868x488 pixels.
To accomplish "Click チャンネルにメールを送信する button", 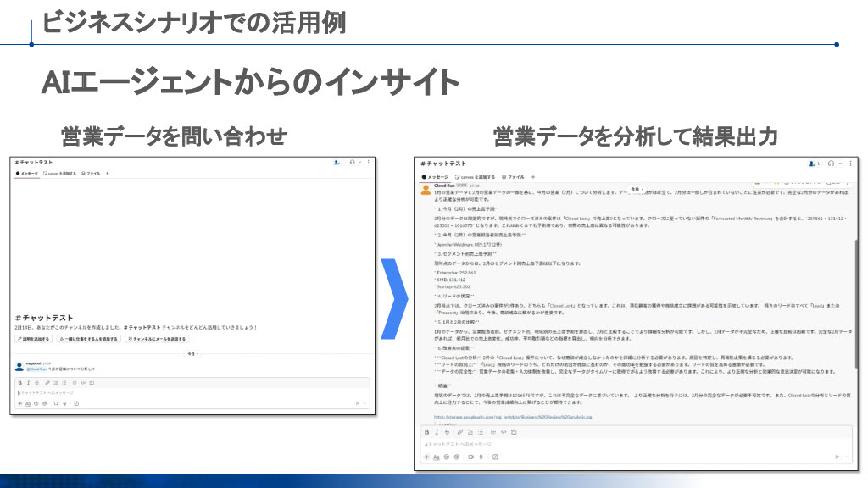I will coord(157,339).
